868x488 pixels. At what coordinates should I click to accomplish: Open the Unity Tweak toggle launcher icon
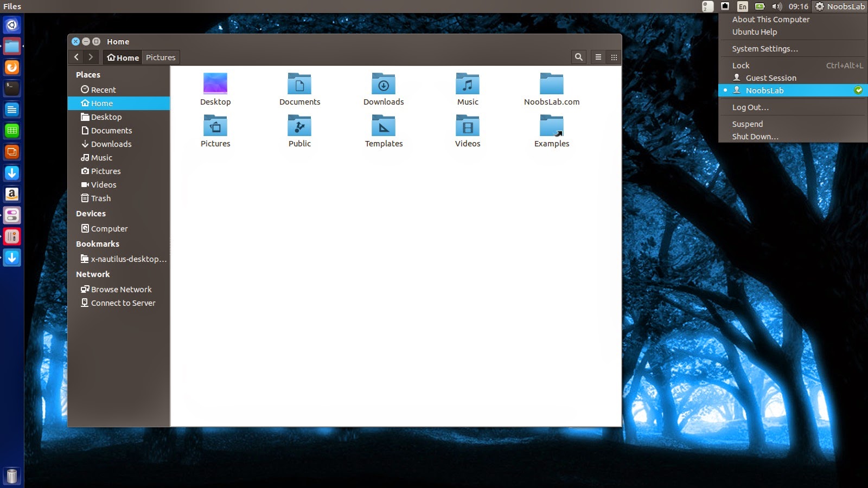coord(12,215)
